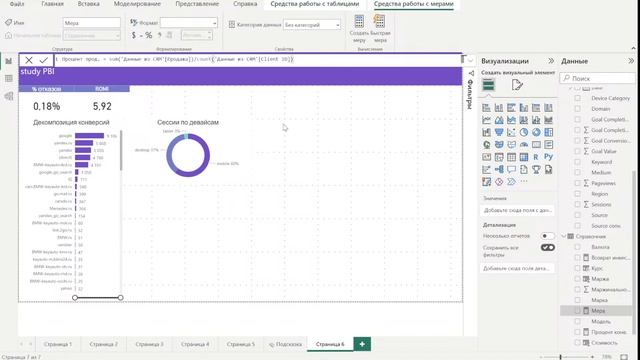
Task: Toggle the Несколько отчетов switch
Action: [x=547, y=236]
